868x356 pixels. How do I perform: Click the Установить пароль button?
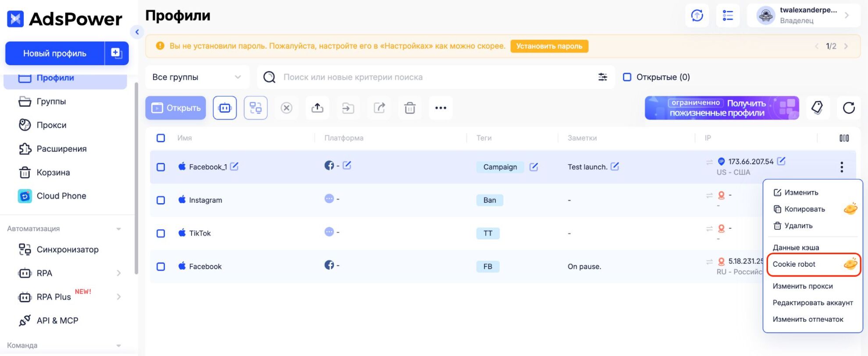[549, 46]
